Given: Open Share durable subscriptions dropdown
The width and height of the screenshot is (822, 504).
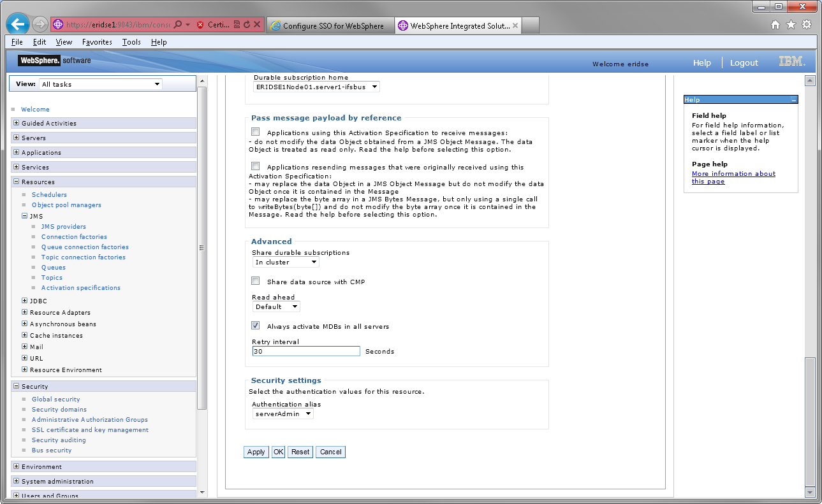Looking at the screenshot, I should 286,262.
